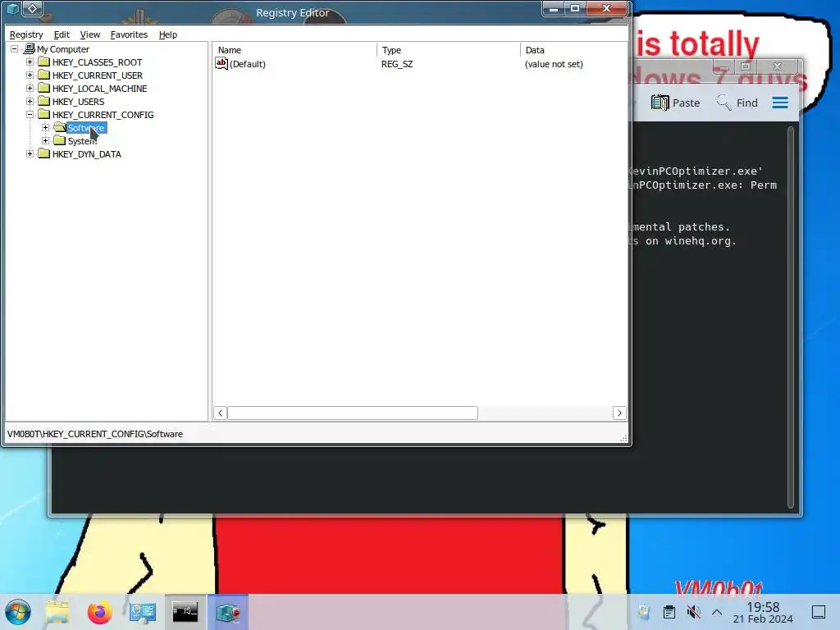The image size is (840, 630).
Task: Click the (value not set) data cell
Action: pyautogui.click(x=554, y=64)
